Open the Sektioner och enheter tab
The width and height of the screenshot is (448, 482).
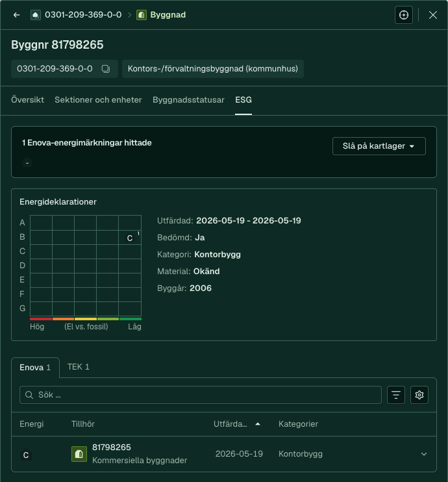(x=98, y=99)
